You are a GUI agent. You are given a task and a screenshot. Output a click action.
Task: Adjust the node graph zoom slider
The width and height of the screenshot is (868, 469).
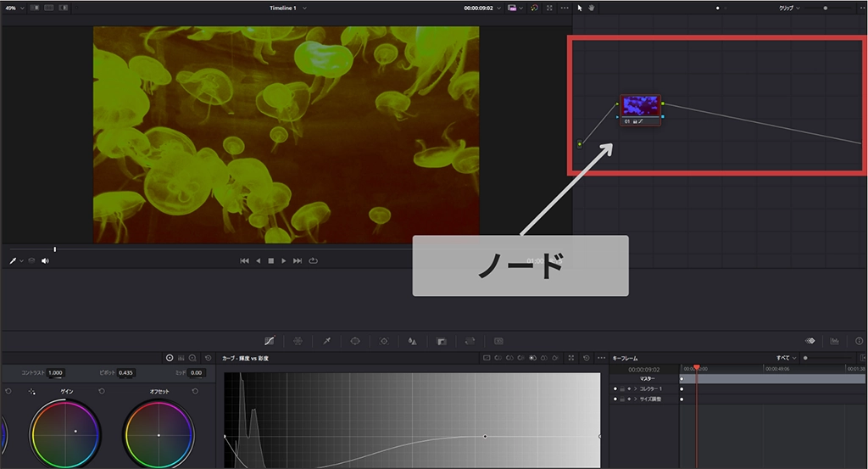pyautogui.click(x=825, y=8)
